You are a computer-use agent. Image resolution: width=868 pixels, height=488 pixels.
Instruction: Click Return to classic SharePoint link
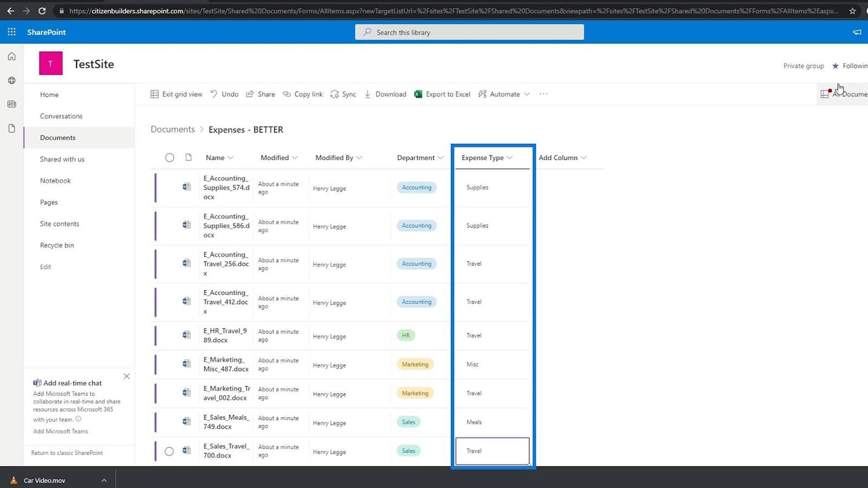tap(67, 453)
